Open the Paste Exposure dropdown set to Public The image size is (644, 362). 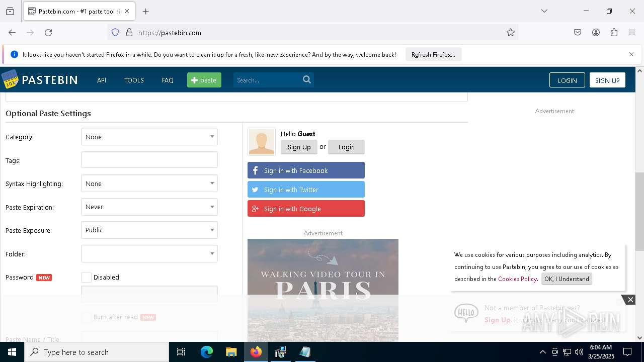pos(149,230)
